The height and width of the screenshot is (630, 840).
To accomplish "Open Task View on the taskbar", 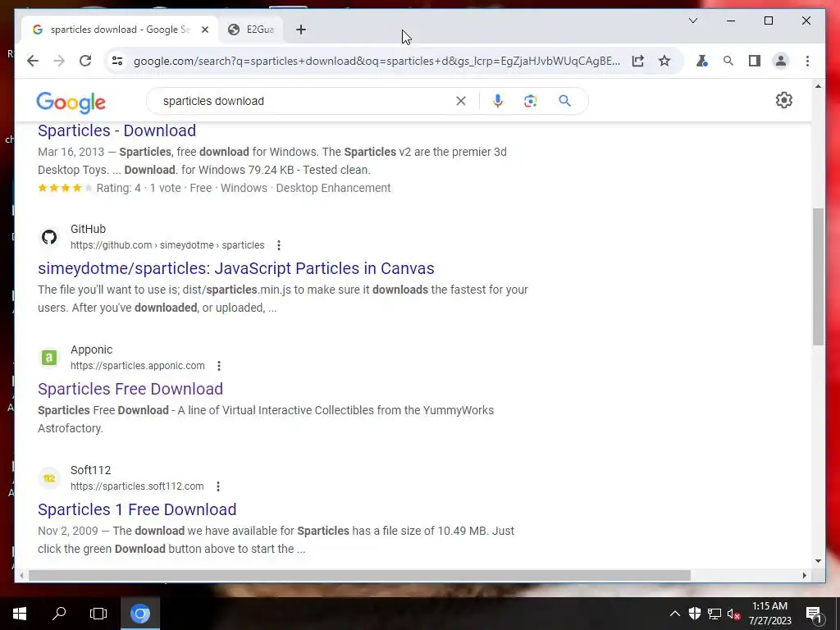I will (x=98, y=614).
